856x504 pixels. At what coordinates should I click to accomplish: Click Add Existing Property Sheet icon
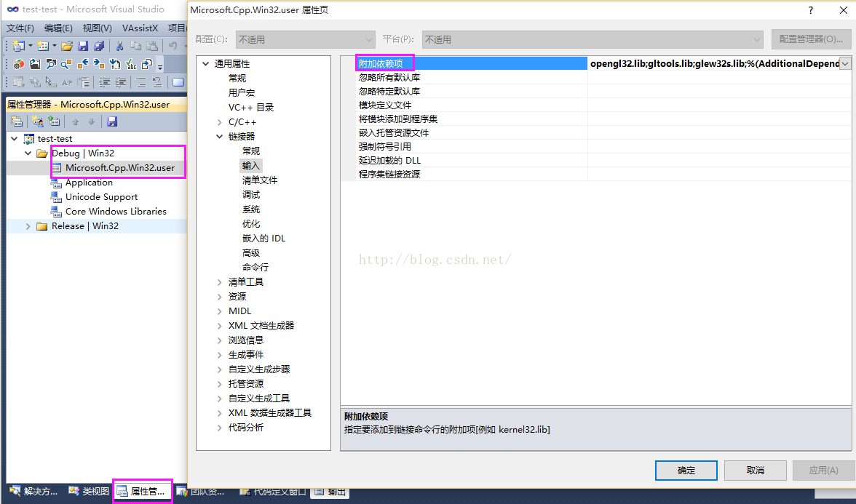coord(54,121)
